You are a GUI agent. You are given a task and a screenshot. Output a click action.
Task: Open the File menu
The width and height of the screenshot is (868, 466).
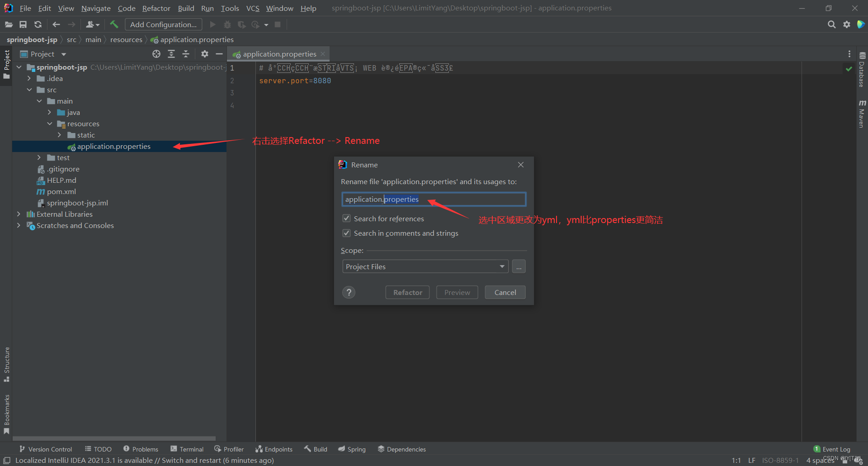[25, 8]
